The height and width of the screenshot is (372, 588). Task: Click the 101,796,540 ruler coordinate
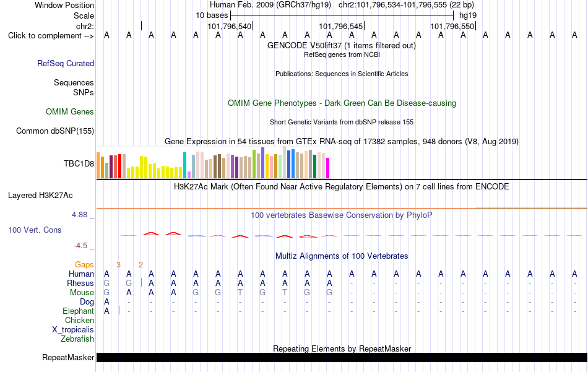coord(230,26)
